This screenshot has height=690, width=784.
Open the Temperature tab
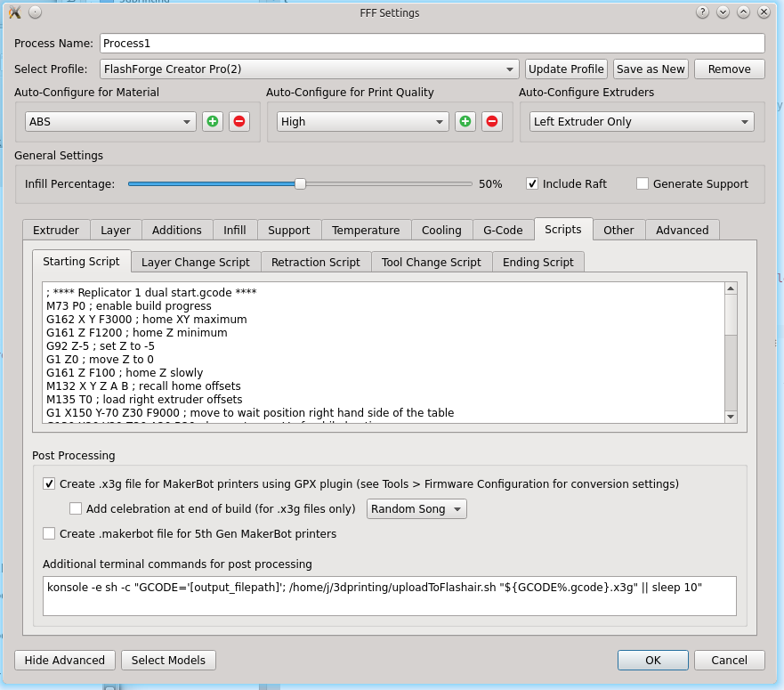coord(366,231)
